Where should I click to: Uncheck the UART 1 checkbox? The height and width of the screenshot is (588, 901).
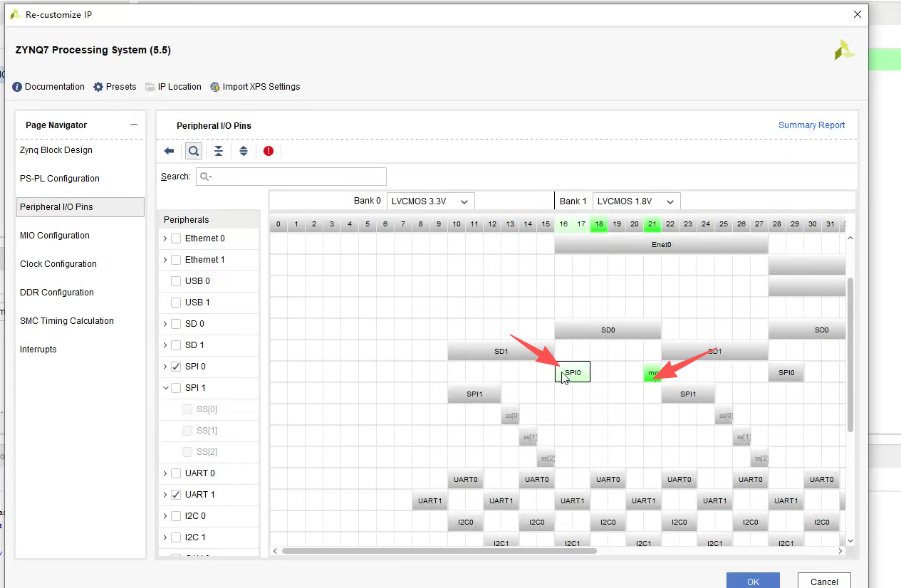pyautogui.click(x=176, y=495)
